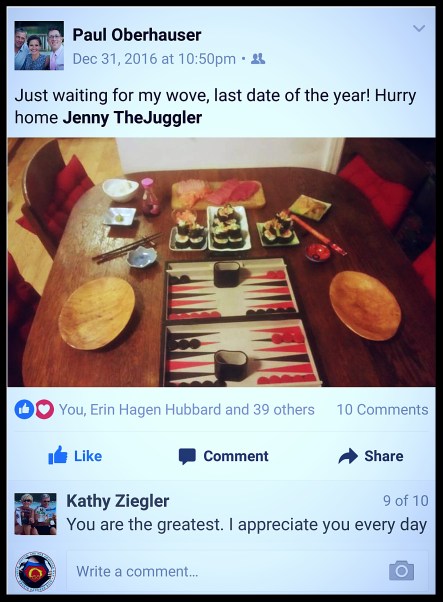This screenshot has height=602, width=443.
Task: Open Kathy Ziegler's name link
Action: (117, 501)
